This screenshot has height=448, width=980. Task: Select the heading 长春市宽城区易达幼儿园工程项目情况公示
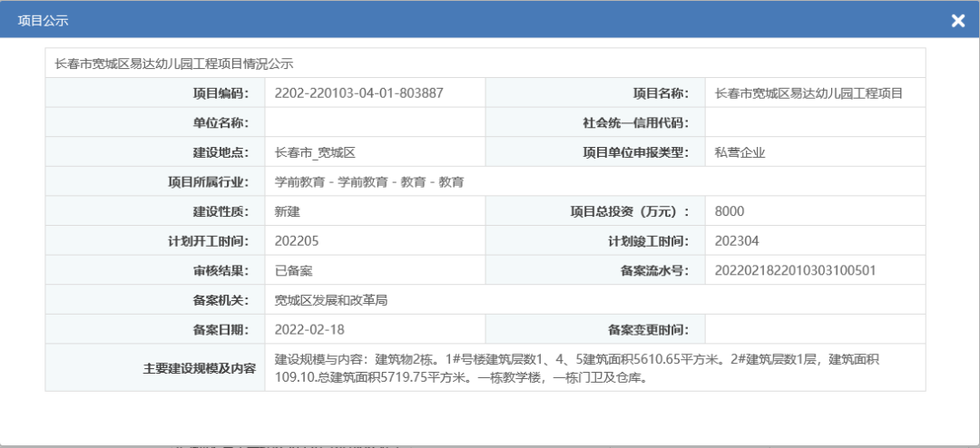(x=174, y=63)
